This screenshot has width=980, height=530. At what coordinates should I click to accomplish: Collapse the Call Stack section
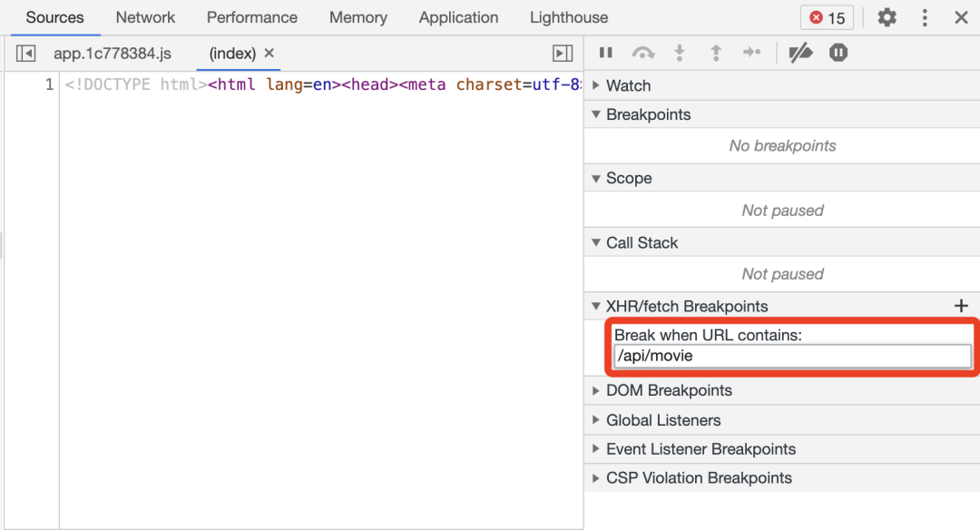click(x=782, y=242)
